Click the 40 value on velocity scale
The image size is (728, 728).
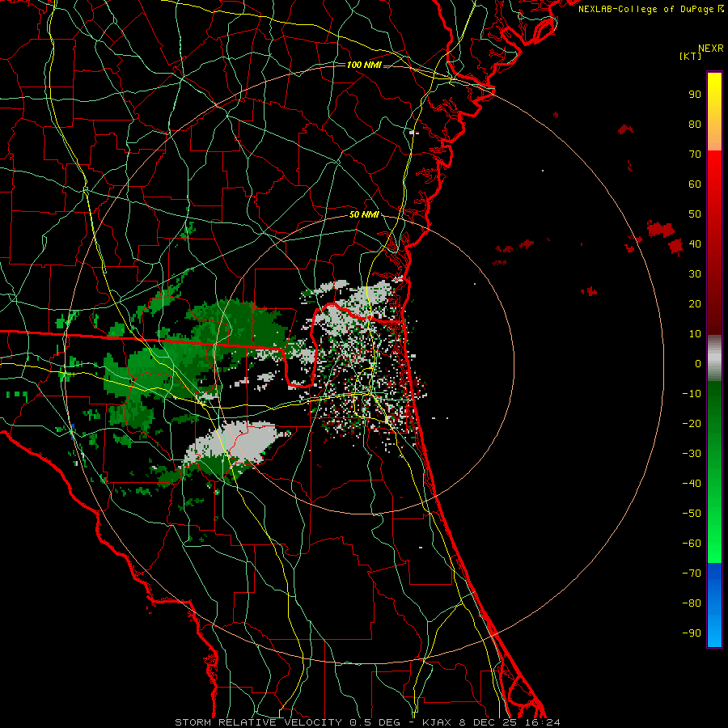point(695,243)
